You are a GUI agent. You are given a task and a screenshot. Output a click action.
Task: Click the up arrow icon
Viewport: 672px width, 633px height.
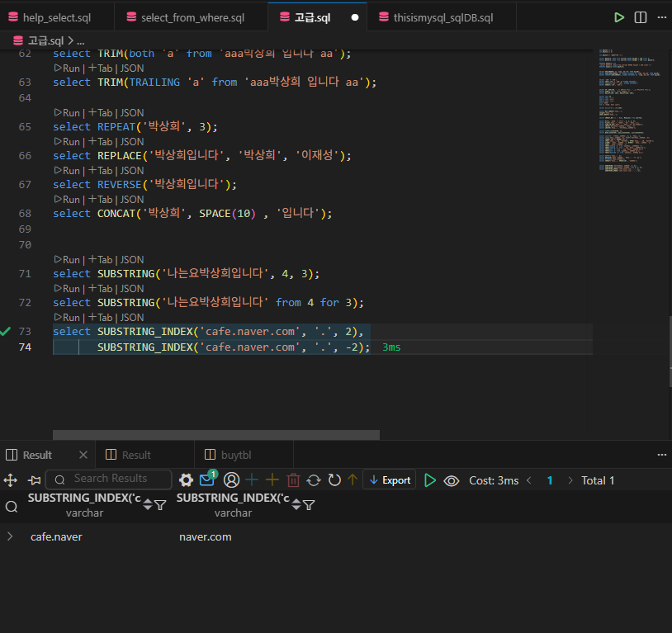point(353,479)
